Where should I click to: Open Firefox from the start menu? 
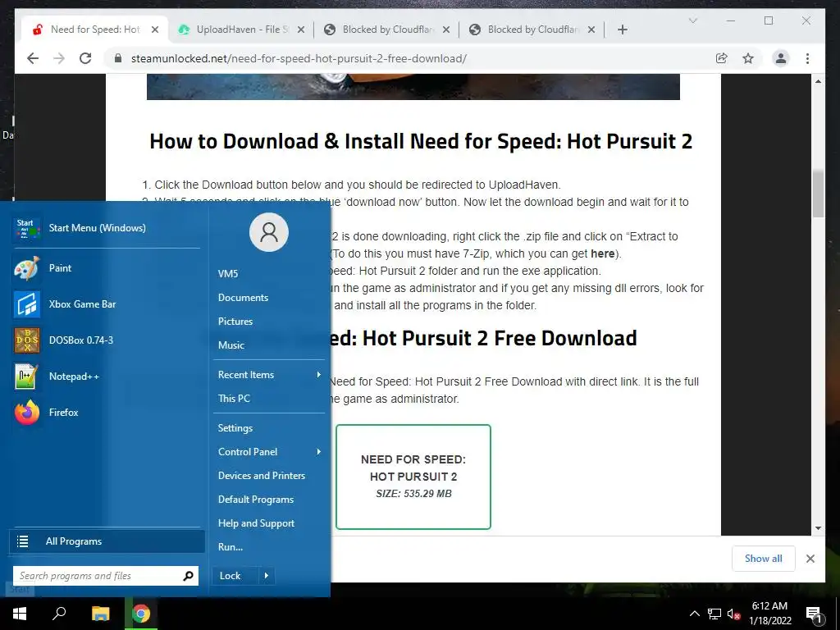pos(63,413)
